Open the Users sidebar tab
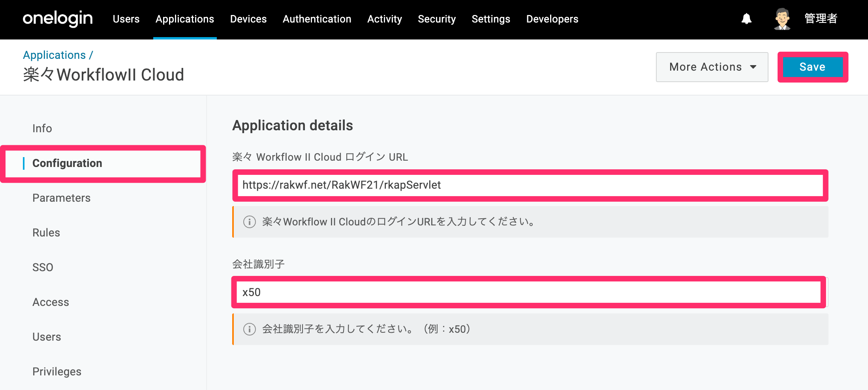Viewport: 868px width, 390px height. click(47, 337)
